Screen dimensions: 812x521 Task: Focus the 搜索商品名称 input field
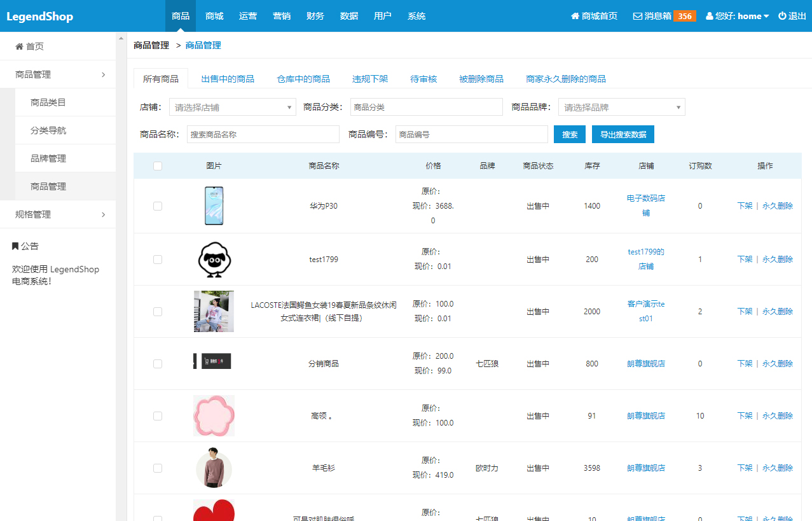coord(263,134)
